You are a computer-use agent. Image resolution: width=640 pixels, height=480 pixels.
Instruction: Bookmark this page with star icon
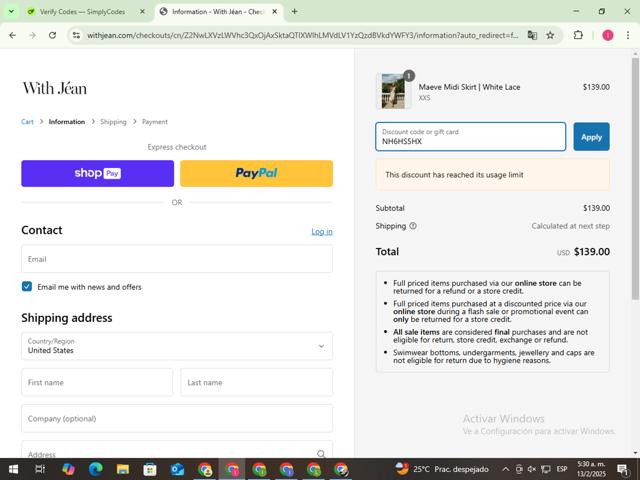click(550, 35)
